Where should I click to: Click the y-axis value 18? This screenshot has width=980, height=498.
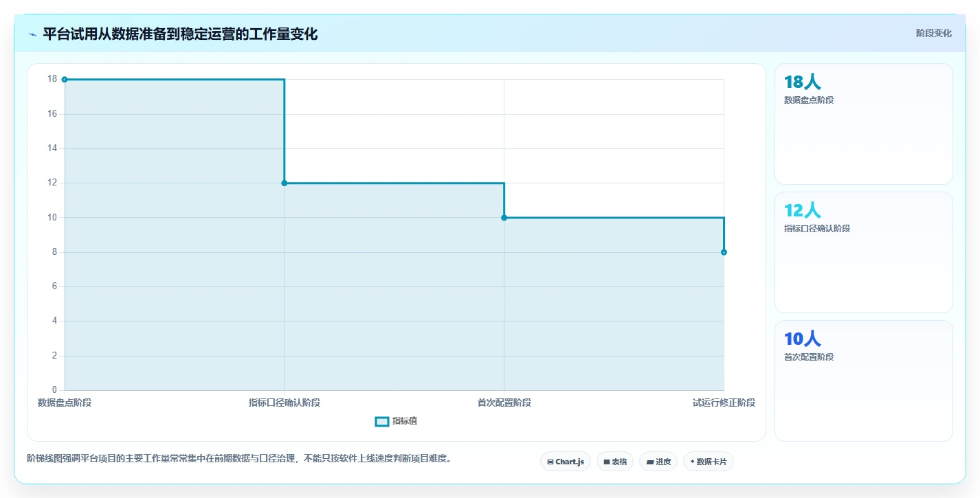[52, 79]
